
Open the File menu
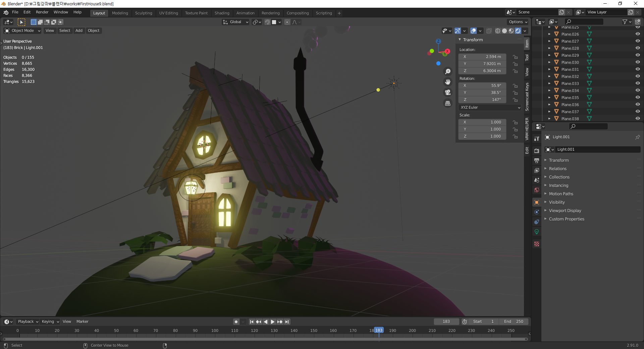(x=15, y=12)
